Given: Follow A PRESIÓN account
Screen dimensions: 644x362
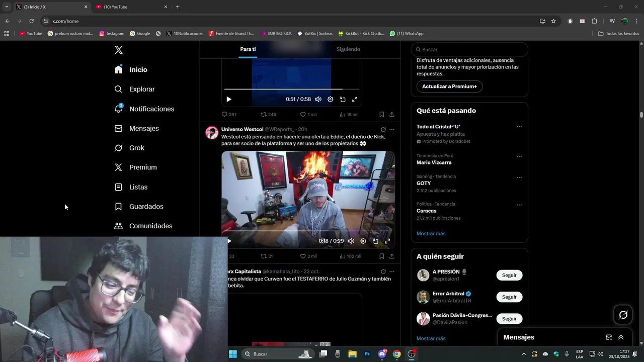Looking at the screenshot, I should pyautogui.click(x=509, y=276).
